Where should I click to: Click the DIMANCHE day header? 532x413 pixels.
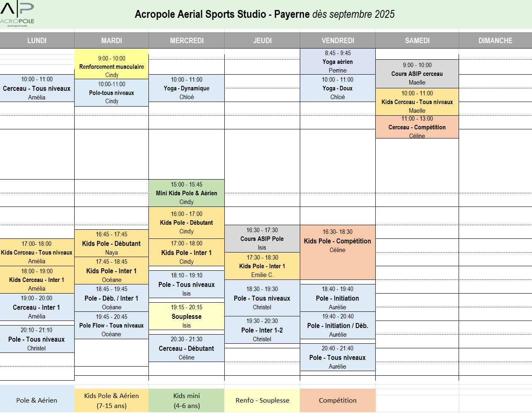coord(495,41)
